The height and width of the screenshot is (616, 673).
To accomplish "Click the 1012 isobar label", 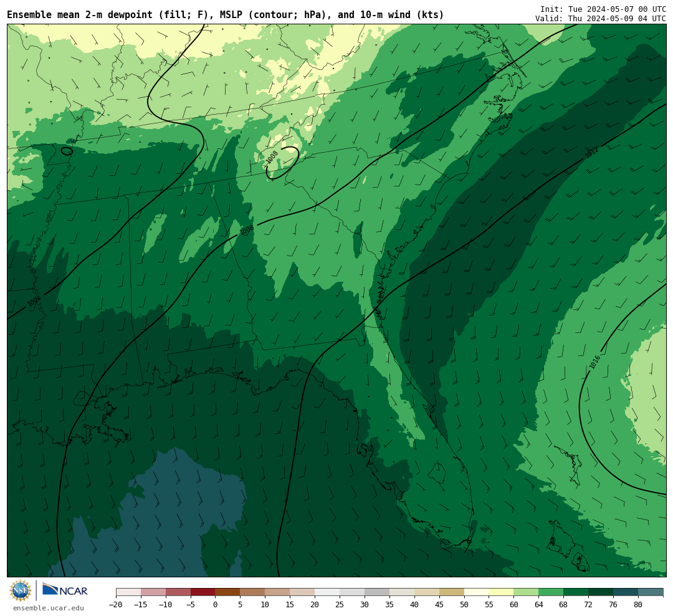I will pyautogui.click(x=591, y=153).
